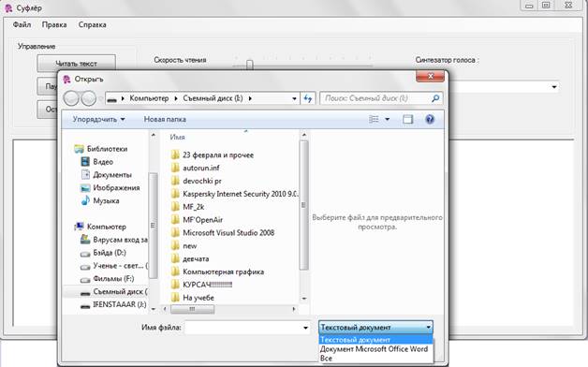Select the MF'OpenAir folder
This screenshot has height=367, width=588.
197,220
